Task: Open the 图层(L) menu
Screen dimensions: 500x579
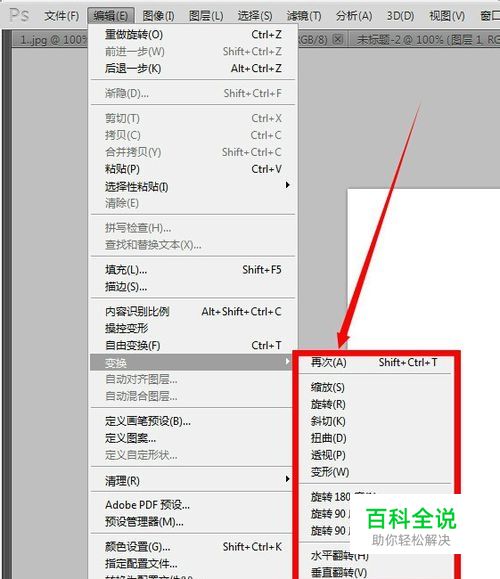Action: (x=206, y=16)
